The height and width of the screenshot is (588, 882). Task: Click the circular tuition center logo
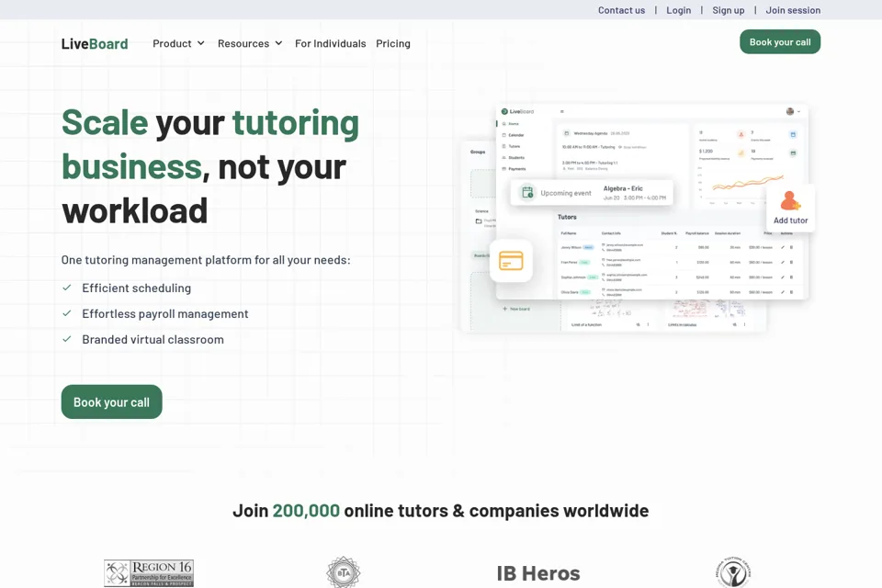click(x=733, y=572)
